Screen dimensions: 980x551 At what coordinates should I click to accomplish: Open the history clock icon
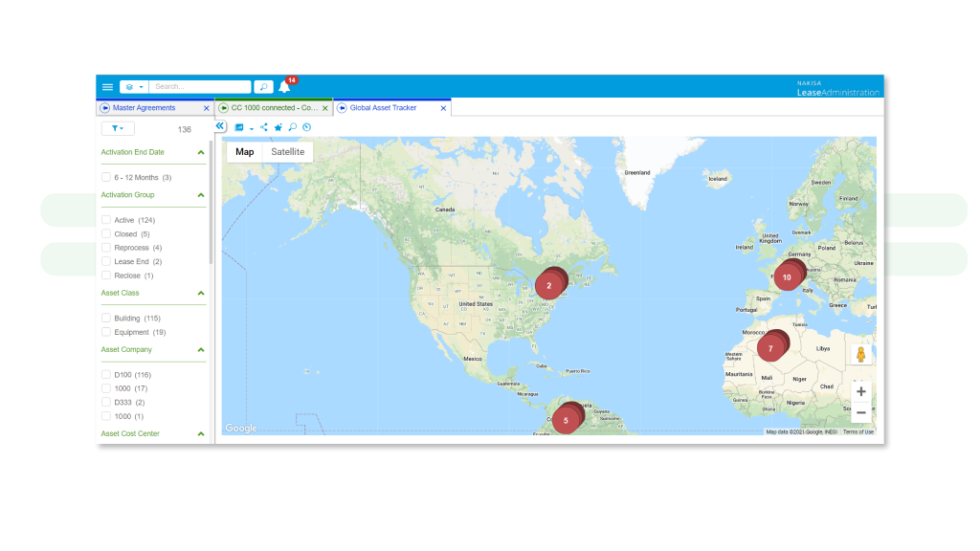click(307, 127)
